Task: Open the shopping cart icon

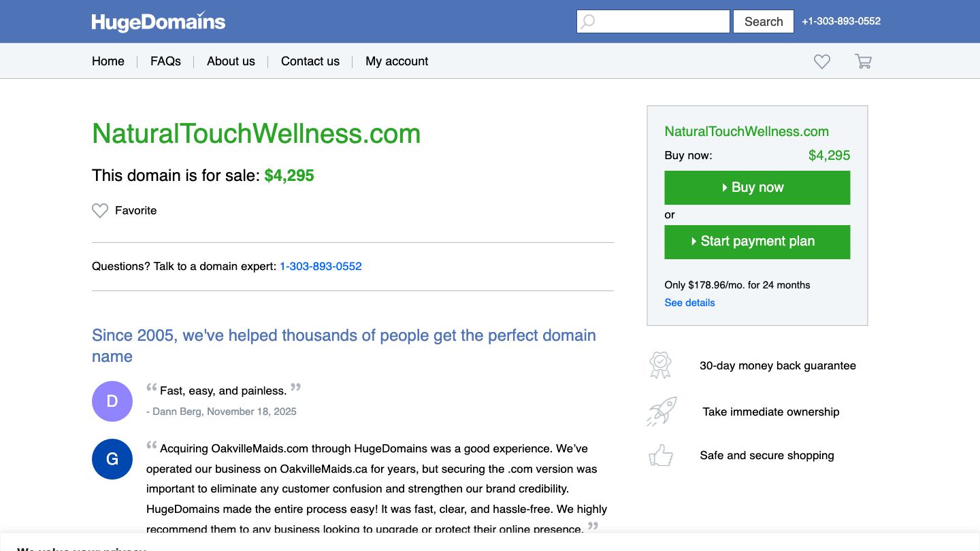Action: pyautogui.click(x=863, y=61)
